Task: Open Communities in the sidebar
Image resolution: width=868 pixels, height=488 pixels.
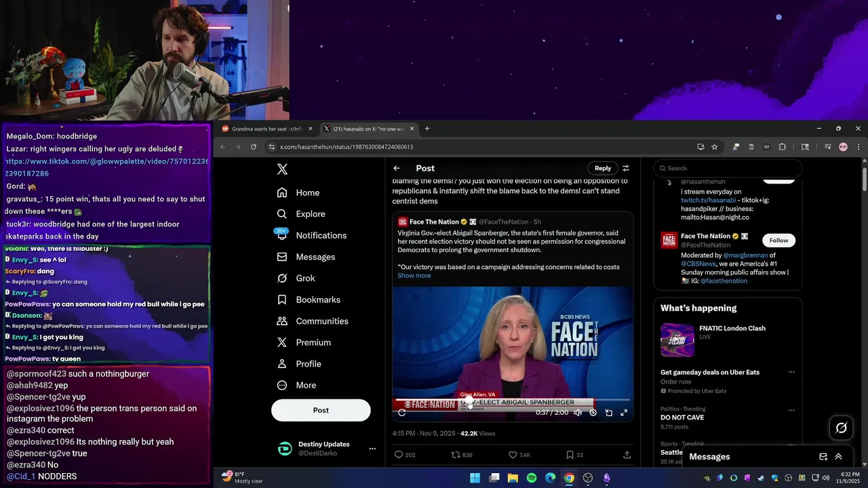Action: coord(313,321)
